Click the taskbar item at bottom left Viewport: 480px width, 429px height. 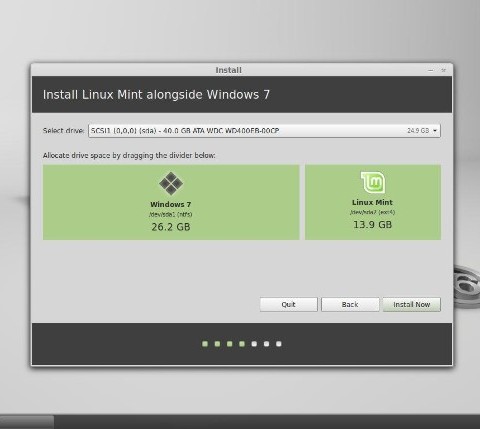(27, 422)
